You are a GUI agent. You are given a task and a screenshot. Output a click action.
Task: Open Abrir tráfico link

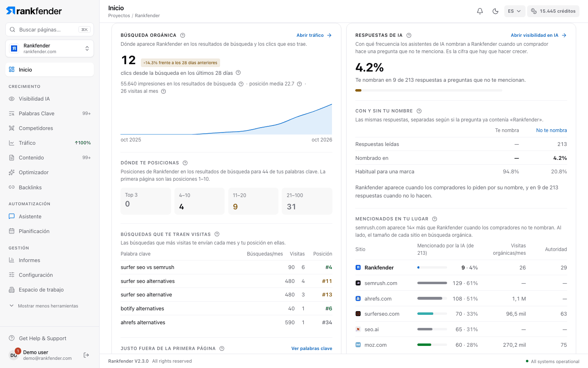(x=314, y=35)
